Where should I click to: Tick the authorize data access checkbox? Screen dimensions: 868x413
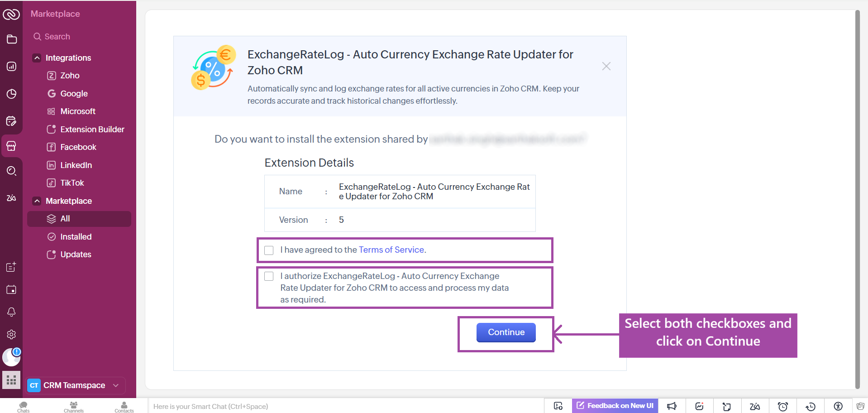point(269,276)
